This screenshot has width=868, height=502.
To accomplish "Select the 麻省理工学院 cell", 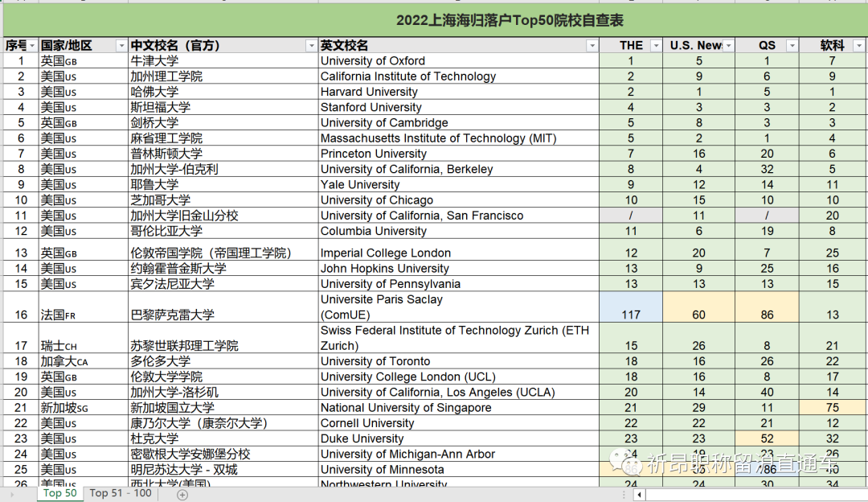I will (223, 138).
